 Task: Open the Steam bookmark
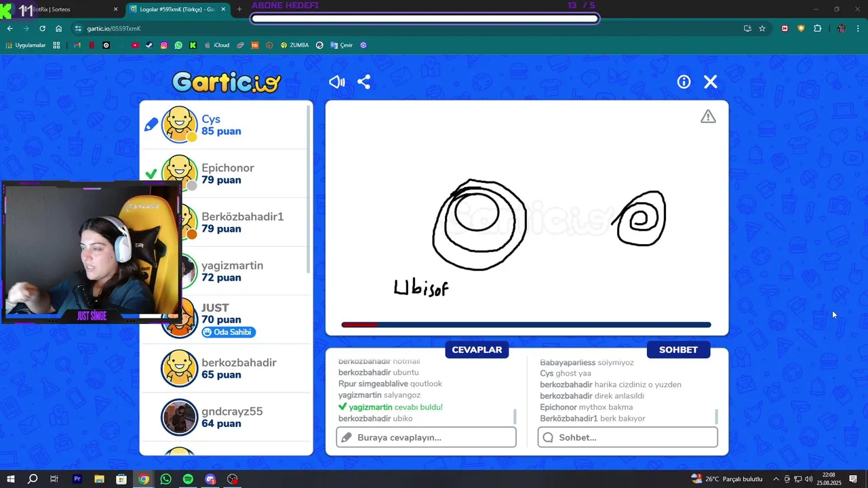(149, 45)
